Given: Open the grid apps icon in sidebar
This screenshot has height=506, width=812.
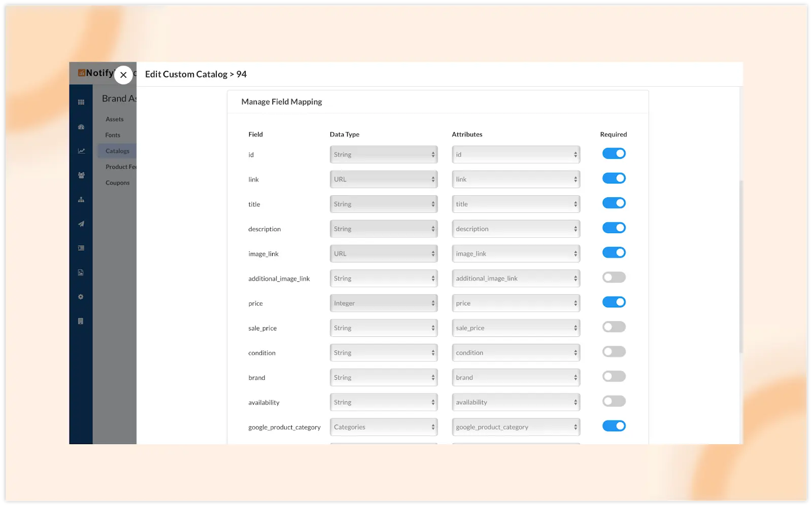Looking at the screenshot, I should tap(81, 102).
